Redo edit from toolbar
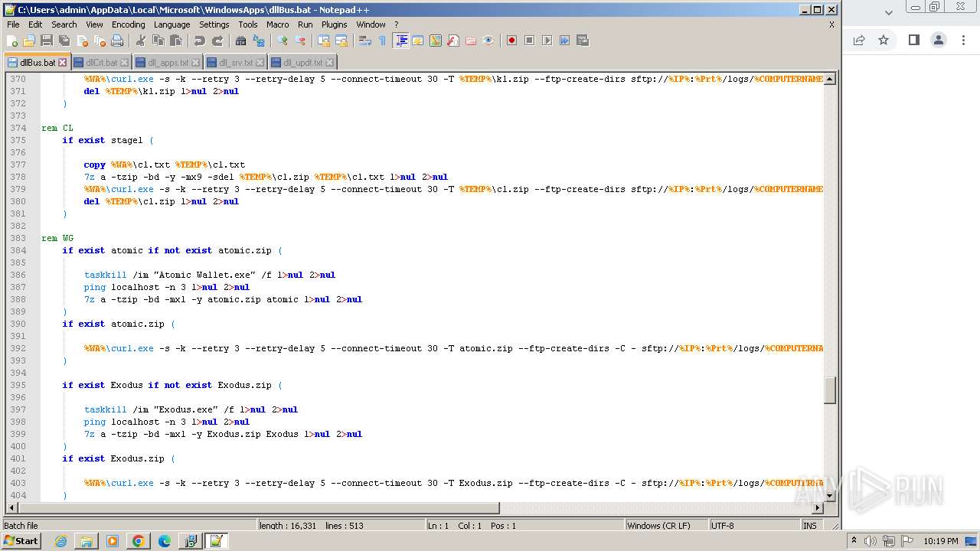This screenshot has width=980, height=551. click(217, 41)
